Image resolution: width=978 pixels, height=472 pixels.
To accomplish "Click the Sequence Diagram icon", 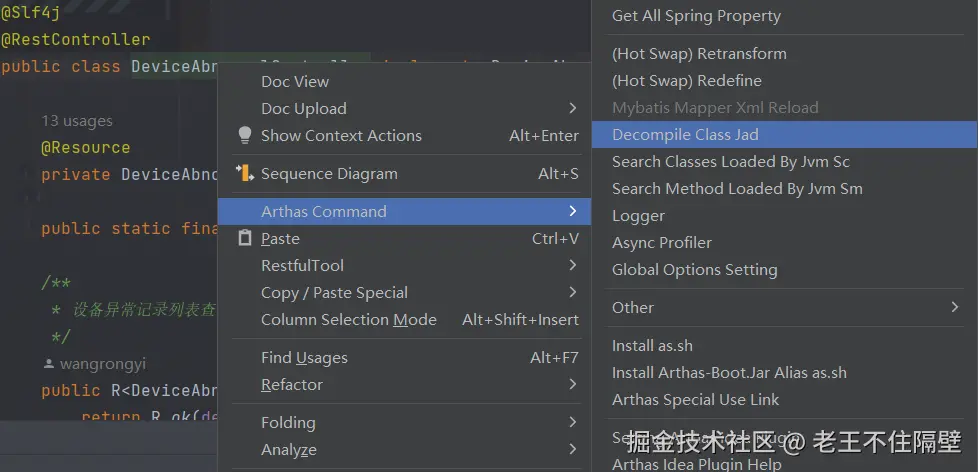I will pos(245,173).
